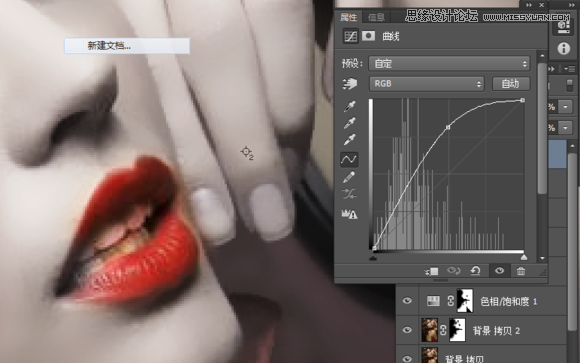Select the top-right endpoint of the curve

coord(522,100)
